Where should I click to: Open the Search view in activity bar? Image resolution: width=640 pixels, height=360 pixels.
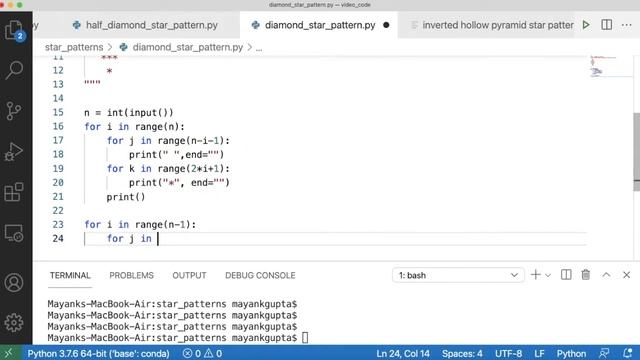pos(14,70)
